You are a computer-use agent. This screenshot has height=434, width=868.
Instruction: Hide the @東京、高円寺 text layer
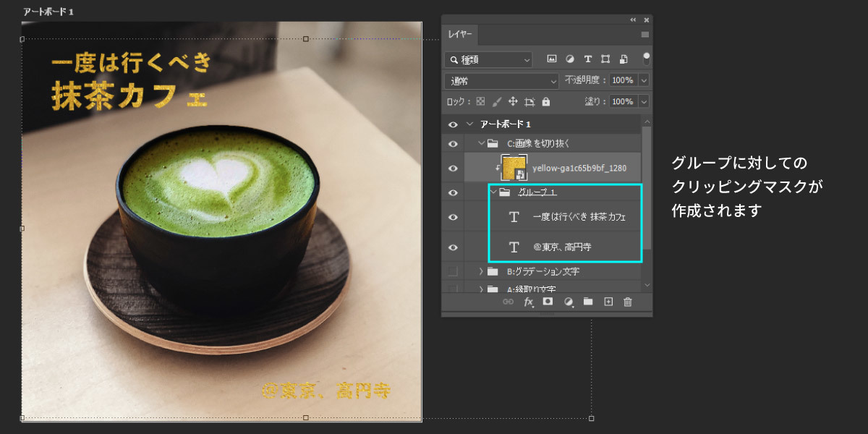coord(453,247)
